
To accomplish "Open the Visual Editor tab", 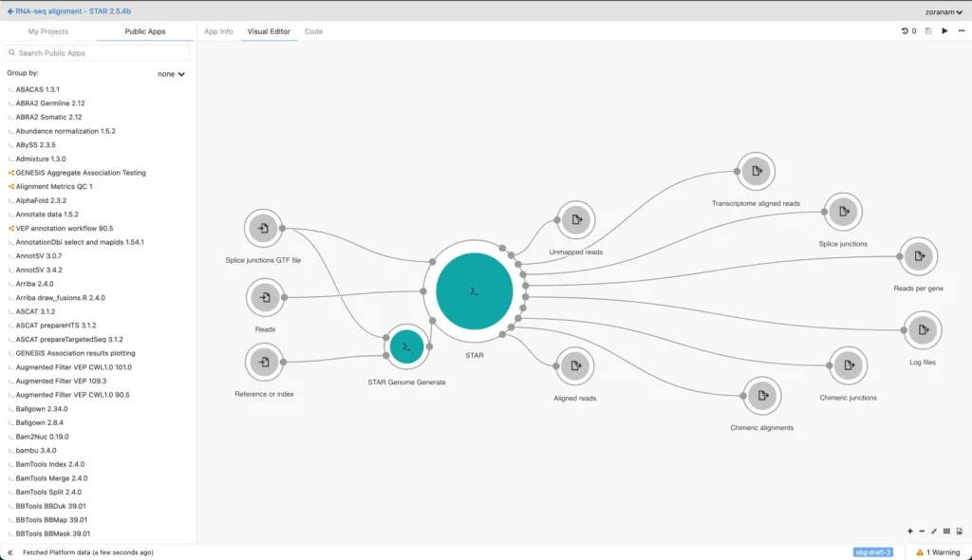I will click(x=269, y=31).
